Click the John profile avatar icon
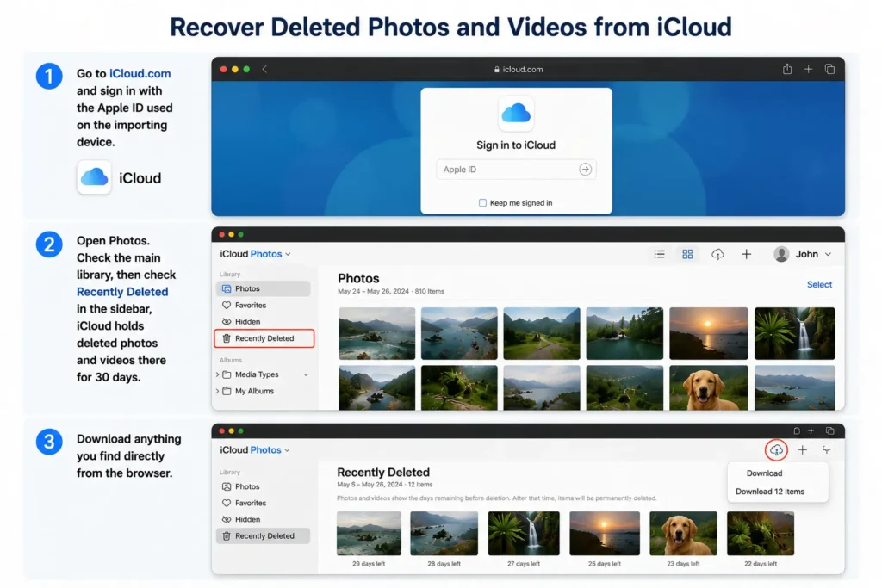The height and width of the screenshot is (588, 882). click(780, 254)
